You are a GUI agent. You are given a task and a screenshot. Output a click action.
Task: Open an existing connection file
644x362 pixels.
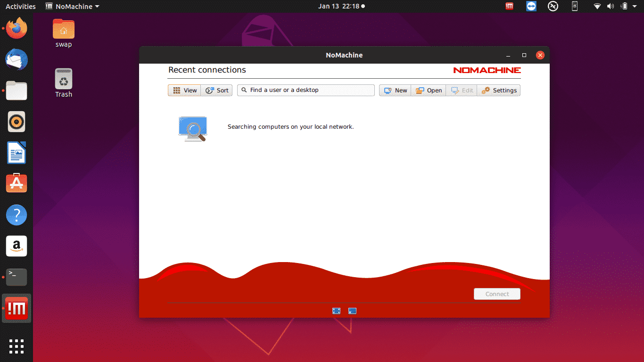point(428,90)
